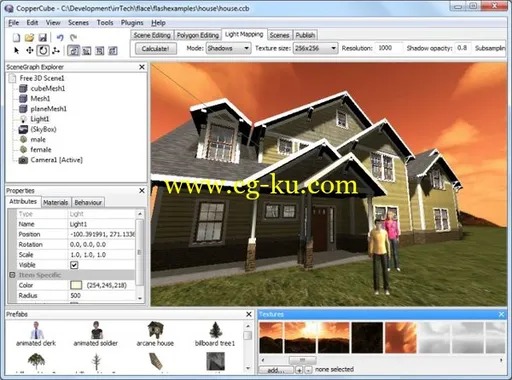Choose the Rotate tool
The height and width of the screenshot is (380, 512).
[x=43, y=51]
